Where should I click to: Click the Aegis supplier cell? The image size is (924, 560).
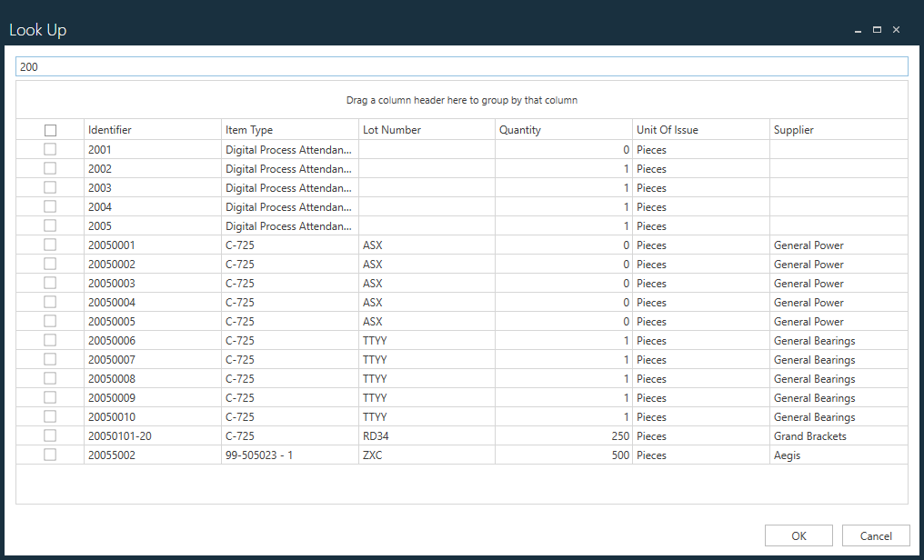(x=787, y=455)
